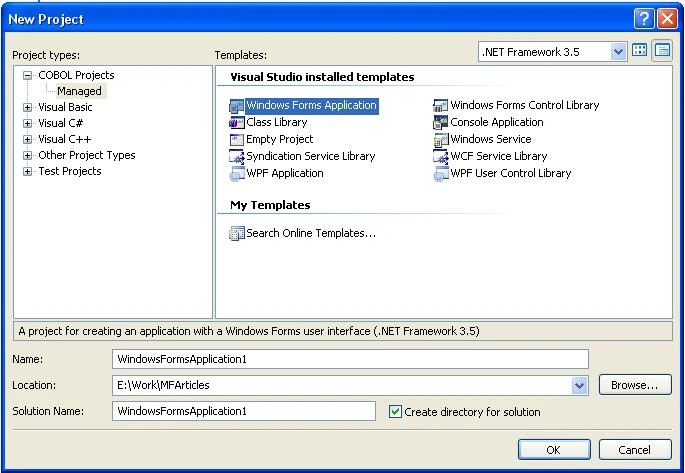
Task: Click into the Solution Name field
Action: (x=244, y=411)
